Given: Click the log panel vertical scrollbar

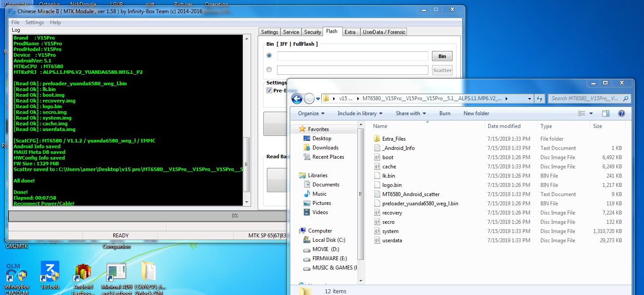Looking at the screenshot, I should [246, 120].
